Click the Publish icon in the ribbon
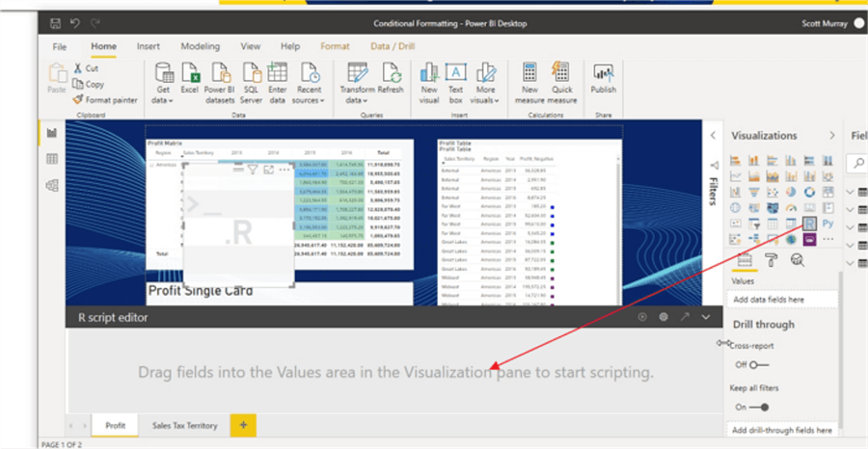Screen dimensions: 868x449 [x=603, y=77]
